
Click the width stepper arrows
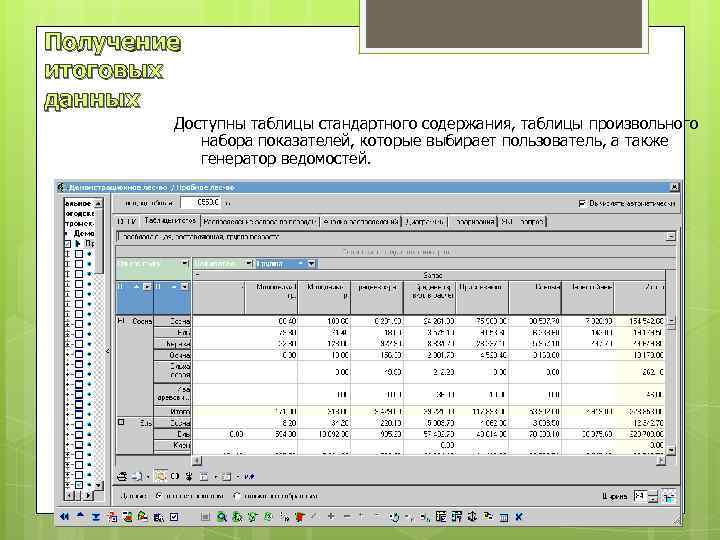point(653,496)
